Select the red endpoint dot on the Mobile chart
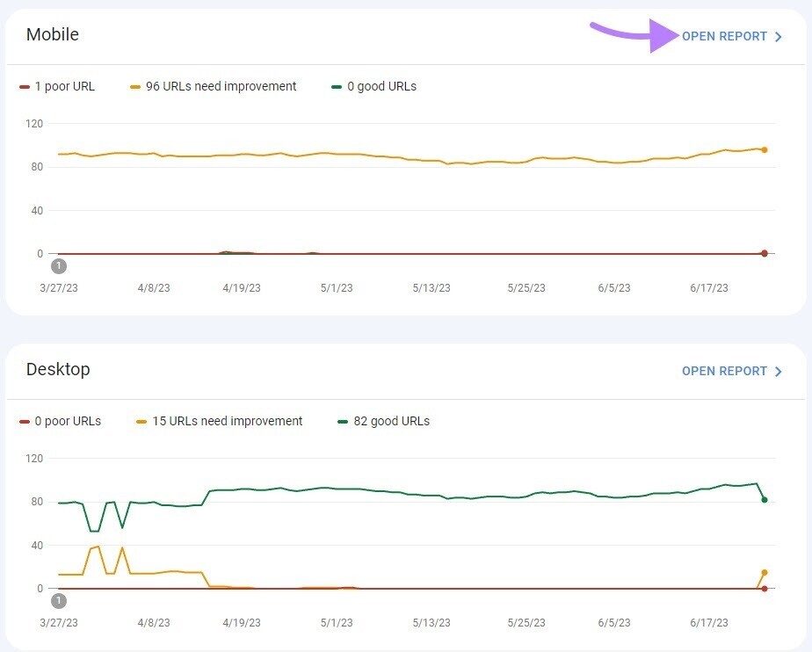 (764, 252)
